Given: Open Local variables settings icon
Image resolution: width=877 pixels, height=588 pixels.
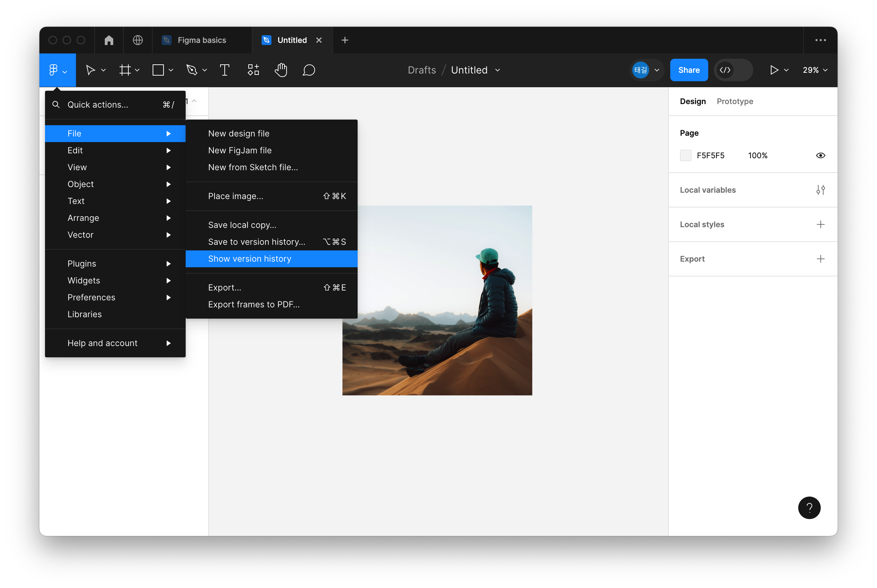Looking at the screenshot, I should point(820,190).
